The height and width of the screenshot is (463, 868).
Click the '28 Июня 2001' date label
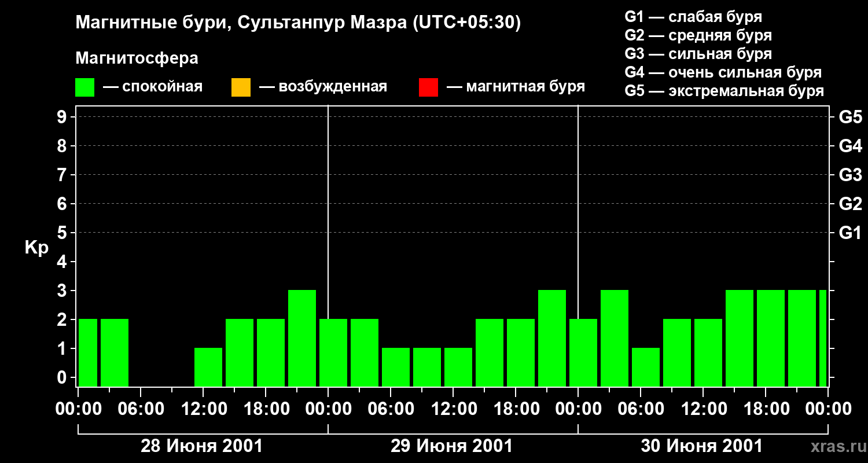202,446
